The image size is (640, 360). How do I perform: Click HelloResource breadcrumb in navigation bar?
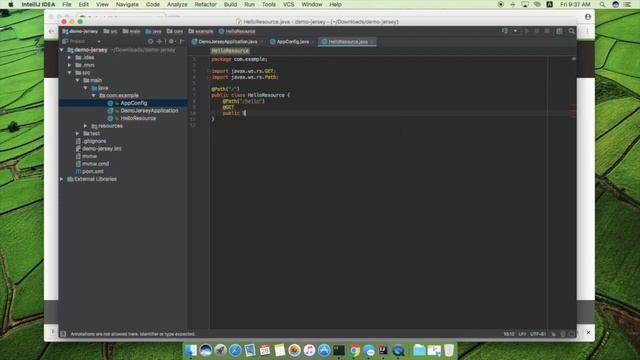point(237,31)
